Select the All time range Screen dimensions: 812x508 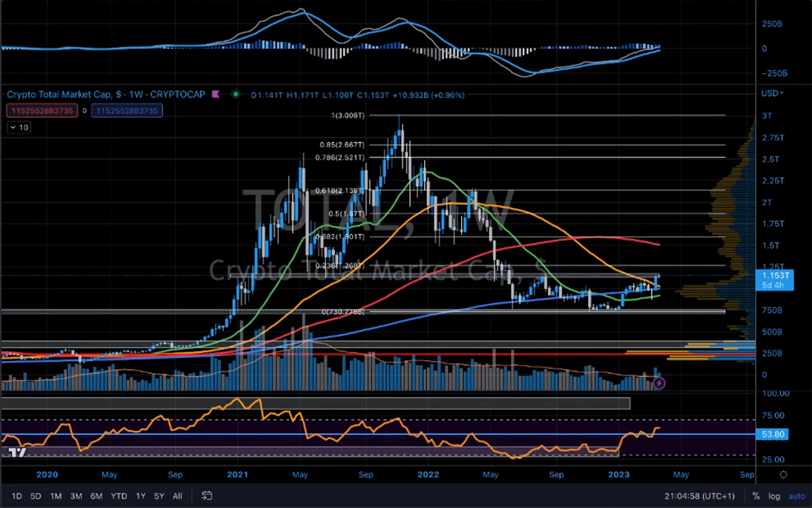(x=178, y=496)
